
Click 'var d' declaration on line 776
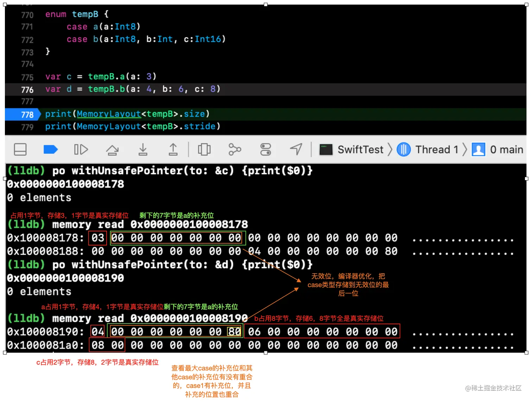coord(133,89)
